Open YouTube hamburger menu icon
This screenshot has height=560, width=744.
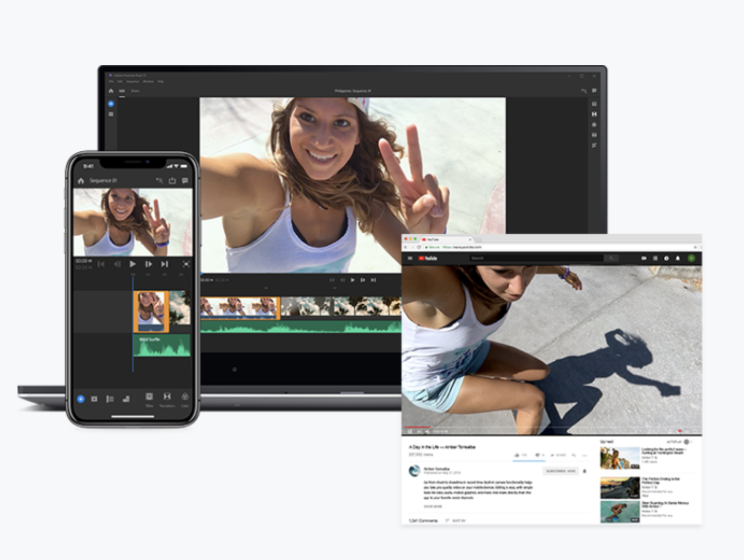click(x=410, y=258)
